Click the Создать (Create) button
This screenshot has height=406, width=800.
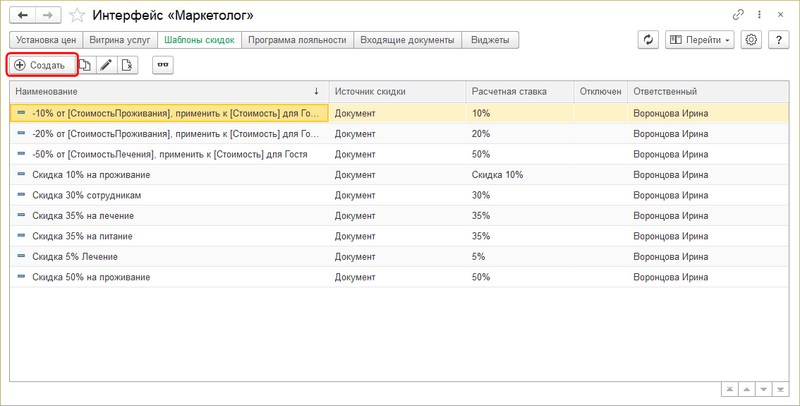41,65
